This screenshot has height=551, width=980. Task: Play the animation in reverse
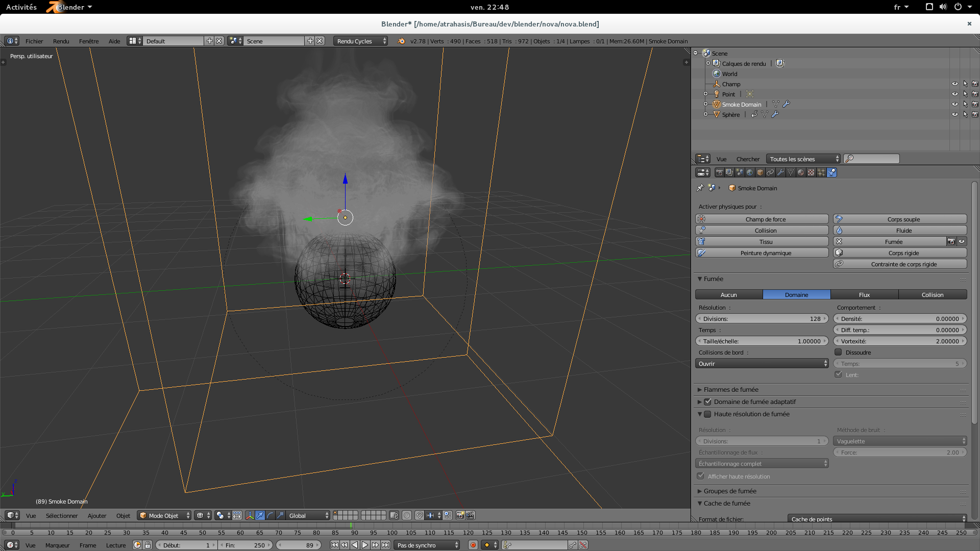355,545
